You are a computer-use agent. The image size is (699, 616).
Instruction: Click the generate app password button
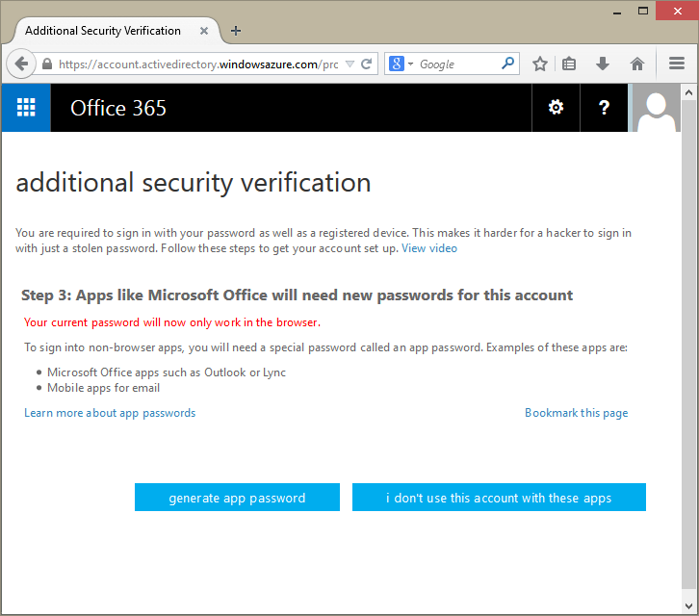coord(237,498)
